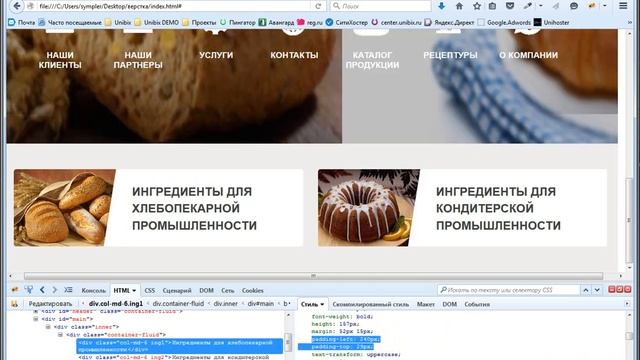Click КАТАЛОГ ПРОДУКЦИИ menu item
640x360 pixels.
372,60
